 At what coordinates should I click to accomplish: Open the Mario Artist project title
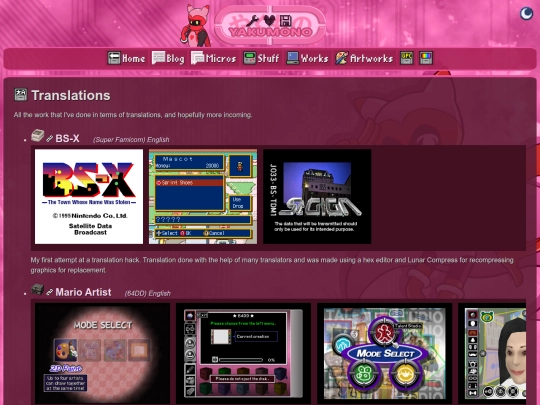pyautogui.click(x=83, y=292)
